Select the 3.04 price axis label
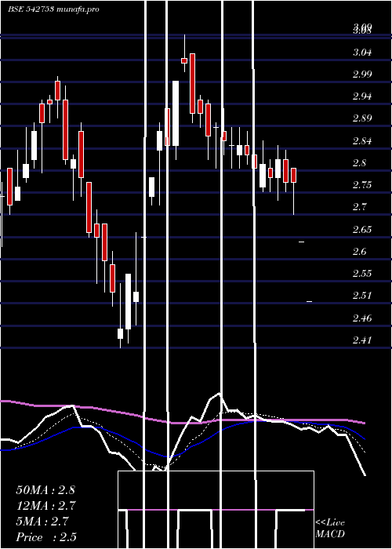Screen dimensions: 392x549 pos(362,53)
